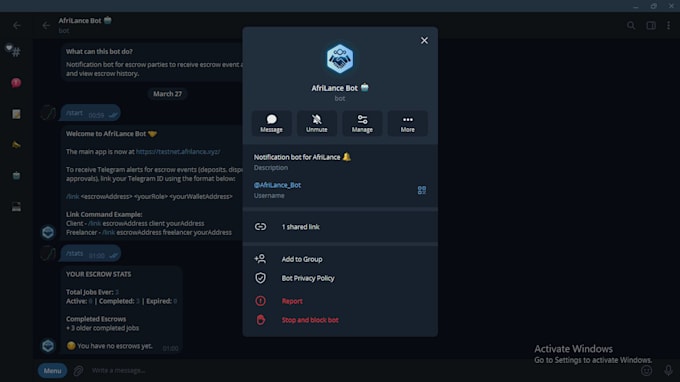Click the first /link command in welcome message
The image size is (680, 382).
[x=72, y=196]
